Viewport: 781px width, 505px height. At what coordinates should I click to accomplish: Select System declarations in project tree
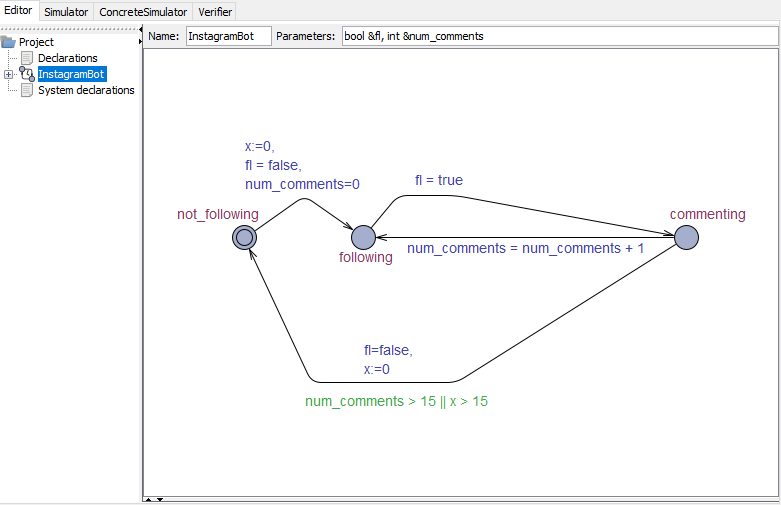coord(86,90)
